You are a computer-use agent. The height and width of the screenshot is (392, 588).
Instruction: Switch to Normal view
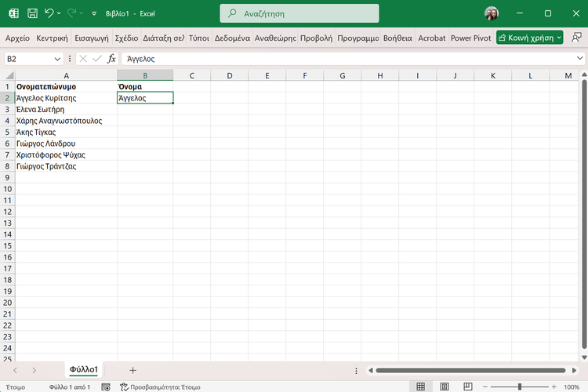click(x=421, y=387)
